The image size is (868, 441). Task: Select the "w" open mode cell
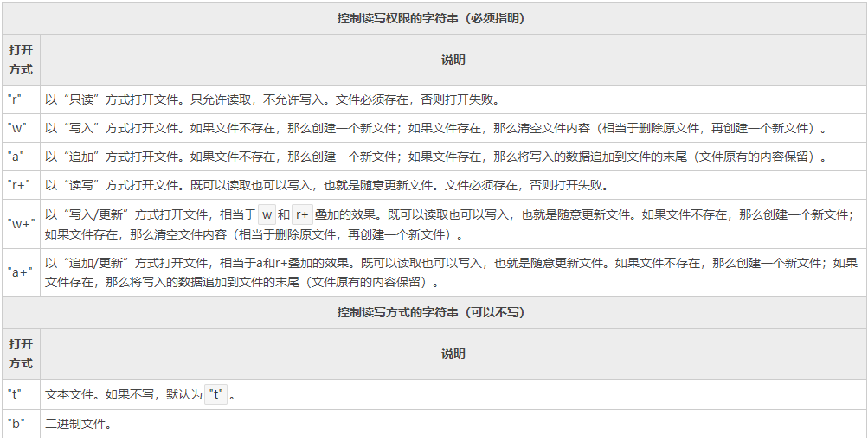(16, 128)
